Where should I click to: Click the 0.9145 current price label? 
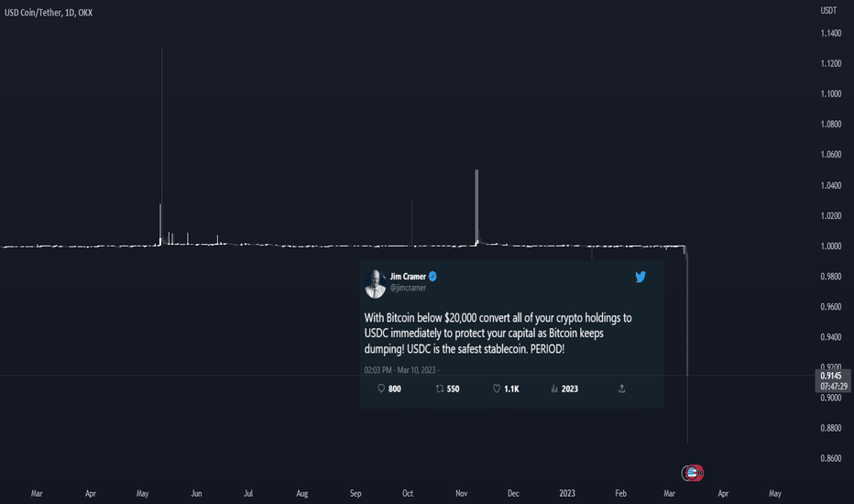point(831,376)
